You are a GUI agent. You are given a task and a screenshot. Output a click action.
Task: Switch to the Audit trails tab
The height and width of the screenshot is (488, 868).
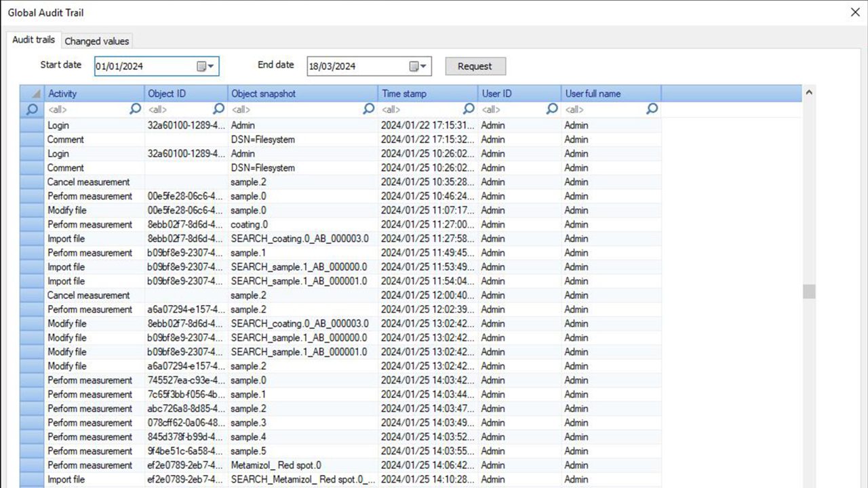coord(33,40)
